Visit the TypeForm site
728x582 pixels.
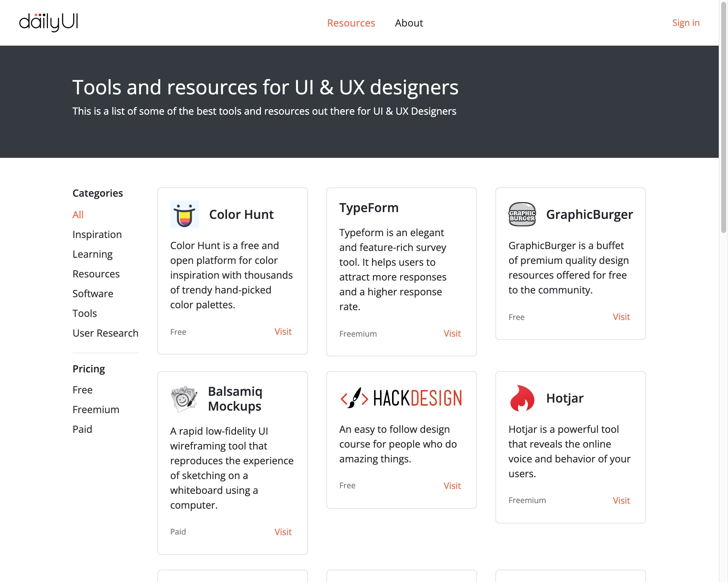coord(452,333)
